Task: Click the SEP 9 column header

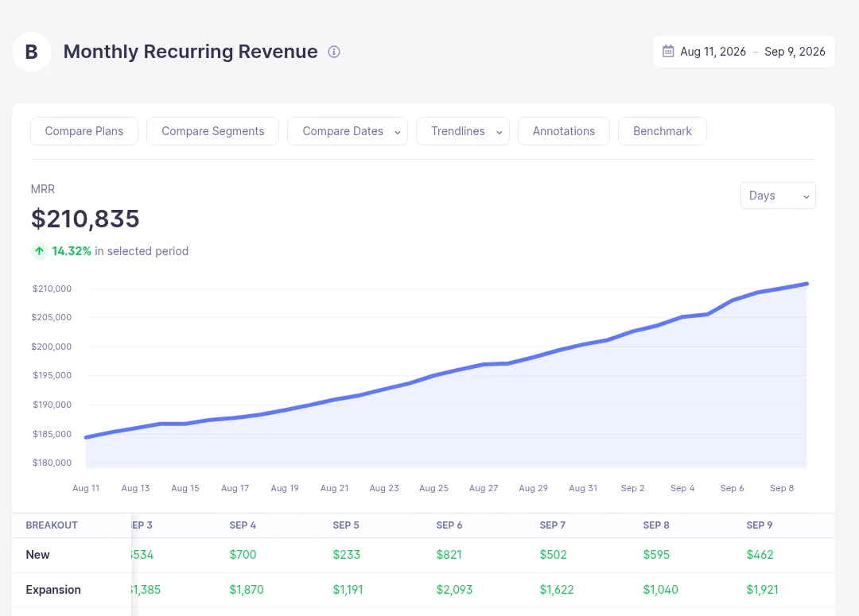Action: click(x=760, y=525)
